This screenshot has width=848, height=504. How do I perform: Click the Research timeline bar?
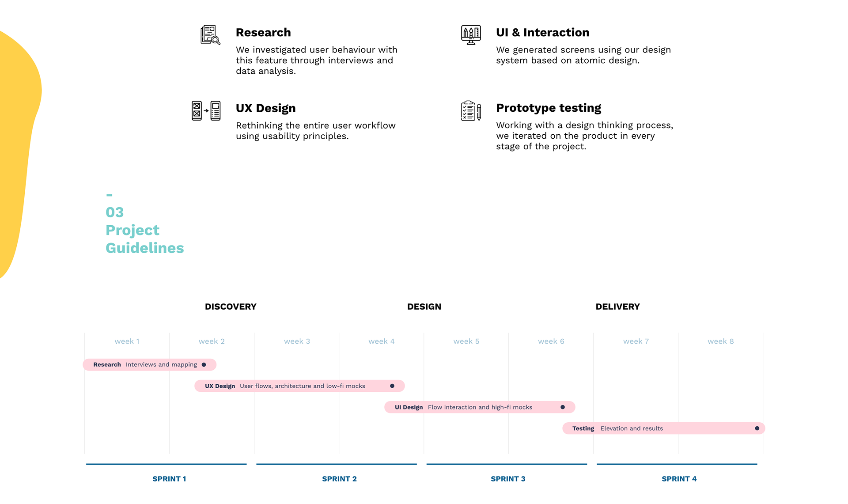pos(149,365)
